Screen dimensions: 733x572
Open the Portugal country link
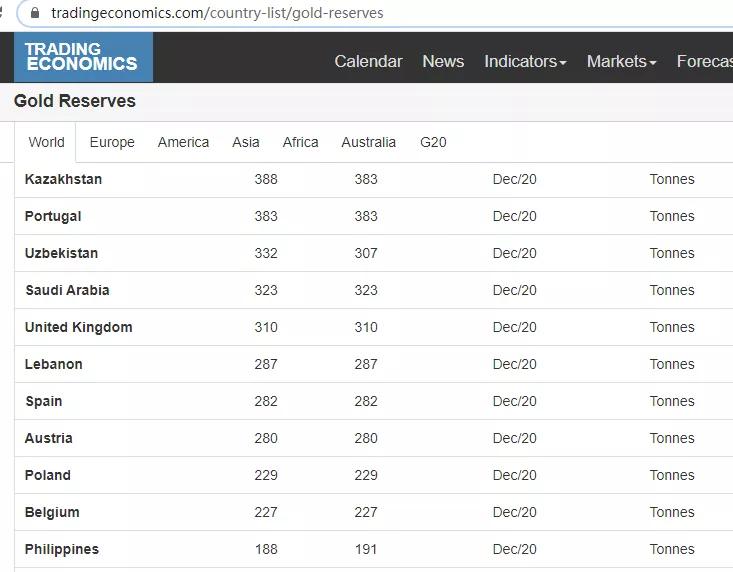coord(53,216)
